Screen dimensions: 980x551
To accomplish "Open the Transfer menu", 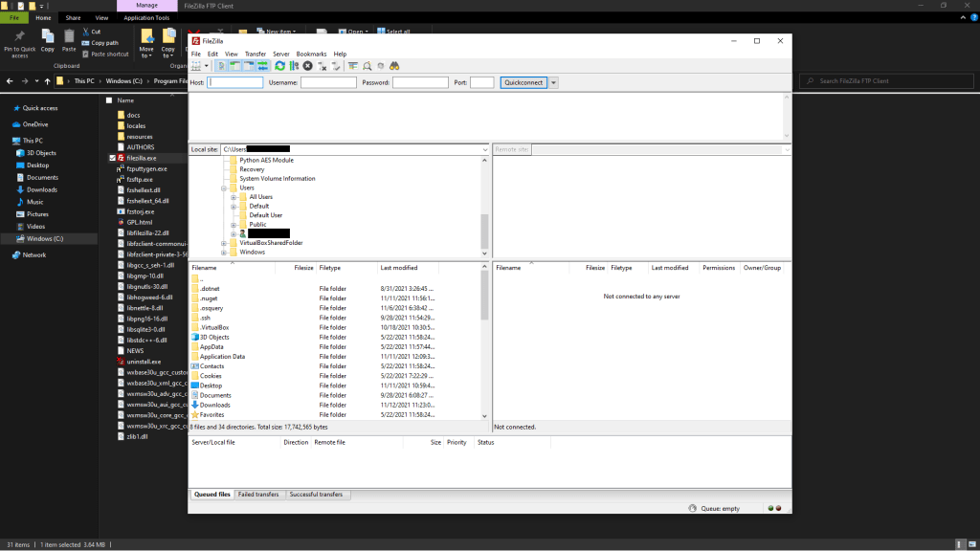I will 256,54.
